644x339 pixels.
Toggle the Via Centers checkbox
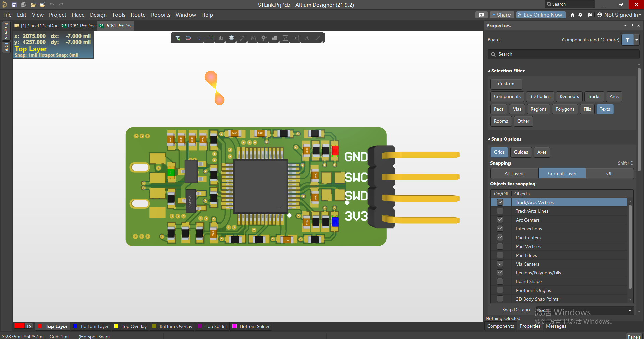[x=500, y=264]
